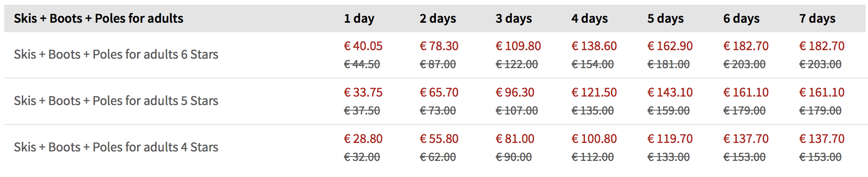This screenshot has width=868, height=177.
Task: Click the crossed-out € 112.00 original price
Action: tap(593, 157)
